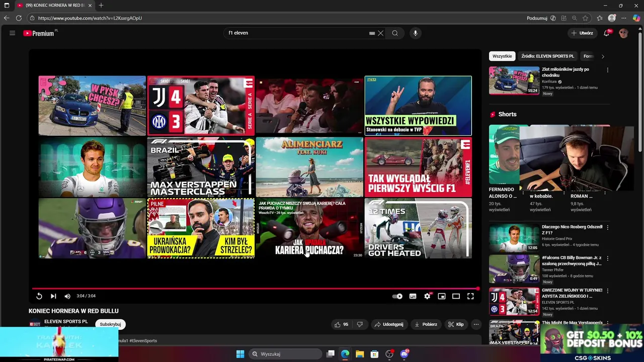Start voice search with the microphone

pyautogui.click(x=415, y=33)
